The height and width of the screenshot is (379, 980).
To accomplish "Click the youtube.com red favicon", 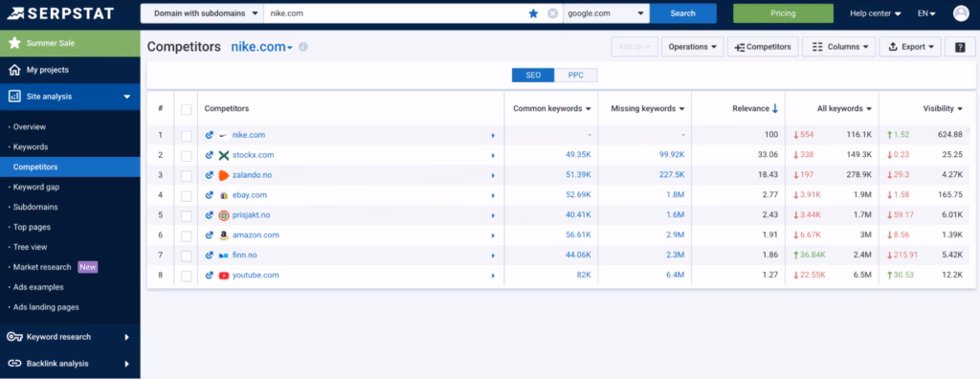I will click(224, 276).
